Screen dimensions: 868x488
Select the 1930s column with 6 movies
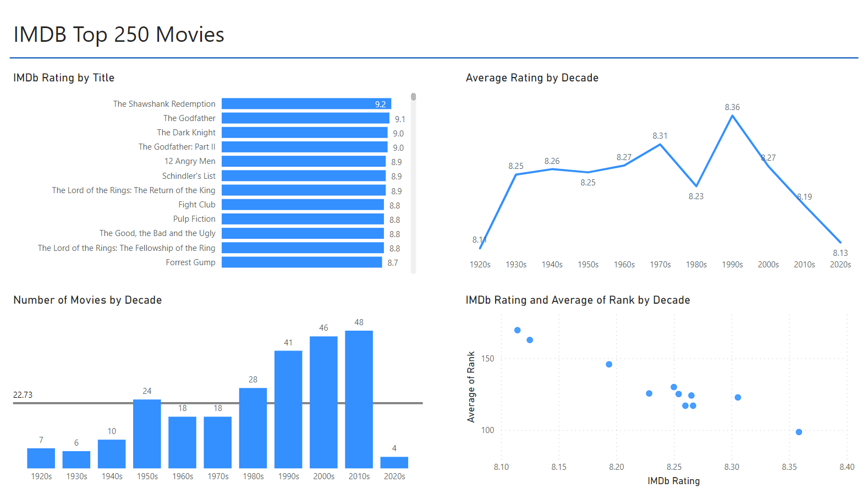pos(76,460)
